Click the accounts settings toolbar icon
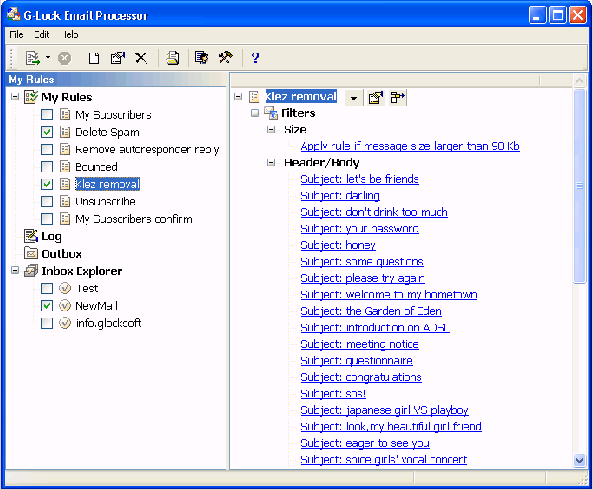Screen dimensions: 593x490 coord(201,57)
